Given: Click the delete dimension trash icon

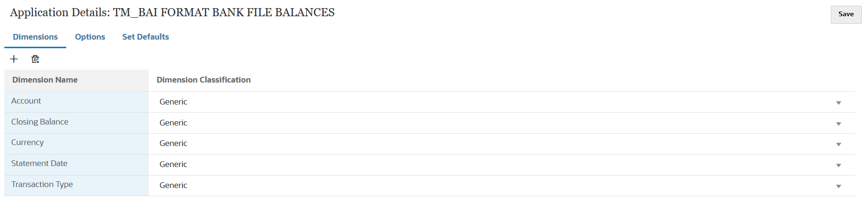Looking at the screenshot, I should [x=35, y=59].
